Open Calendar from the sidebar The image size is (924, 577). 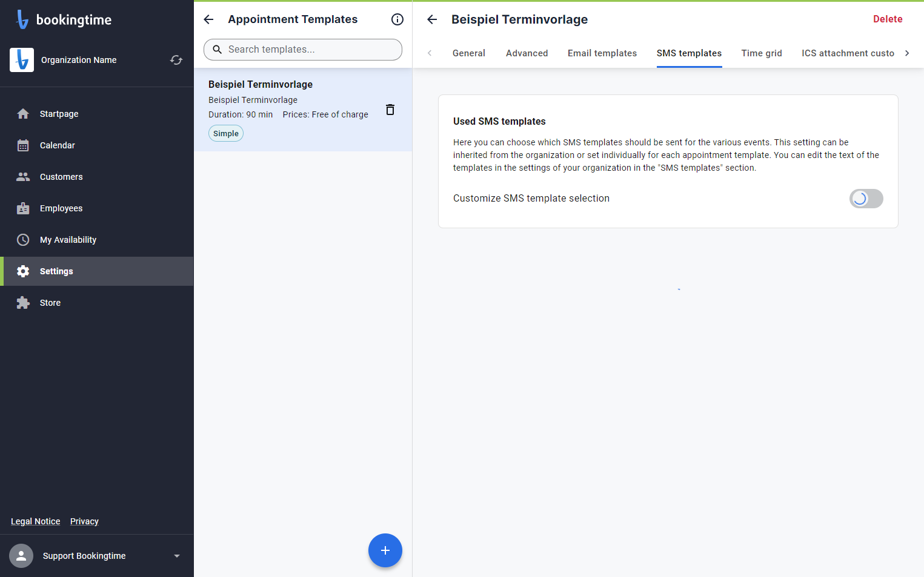[97, 145]
